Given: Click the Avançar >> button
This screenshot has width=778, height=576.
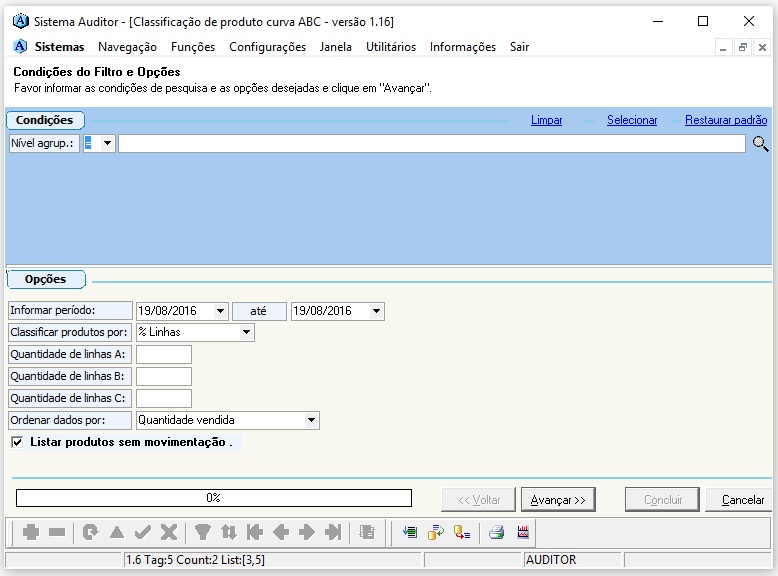Looking at the screenshot, I should (x=558, y=500).
